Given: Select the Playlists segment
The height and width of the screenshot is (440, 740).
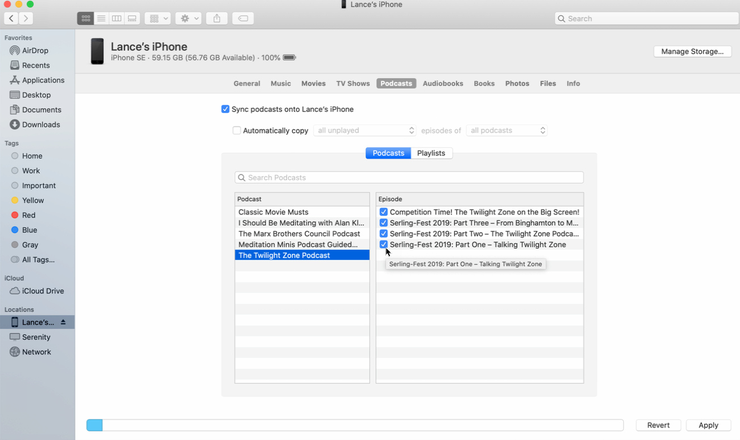Looking at the screenshot, I should coord(431,153).
